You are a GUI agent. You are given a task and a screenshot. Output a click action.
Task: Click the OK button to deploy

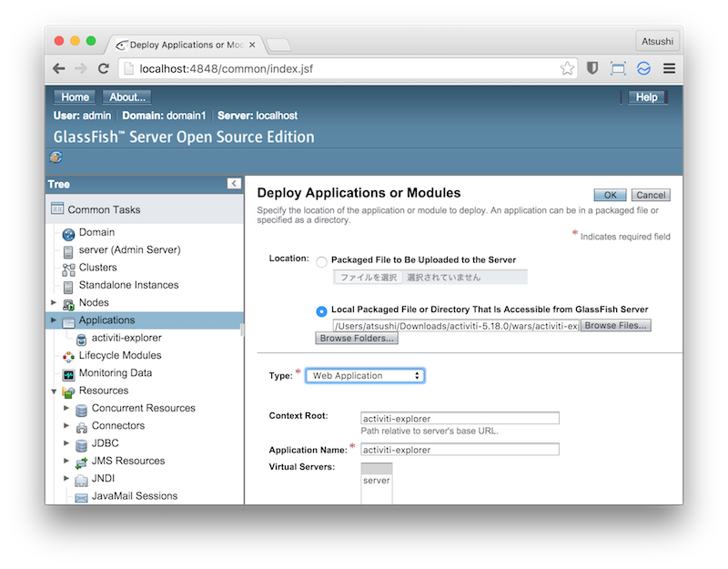(x=610, y=195)
